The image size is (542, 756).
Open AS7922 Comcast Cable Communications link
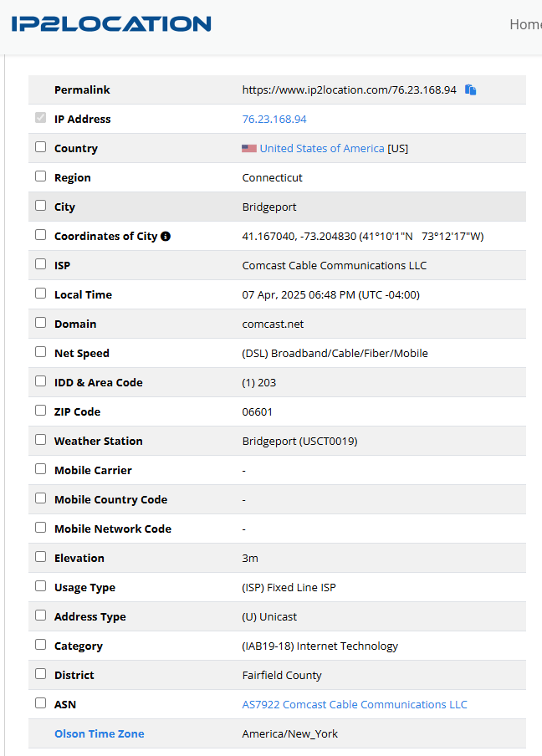(355, 704)
